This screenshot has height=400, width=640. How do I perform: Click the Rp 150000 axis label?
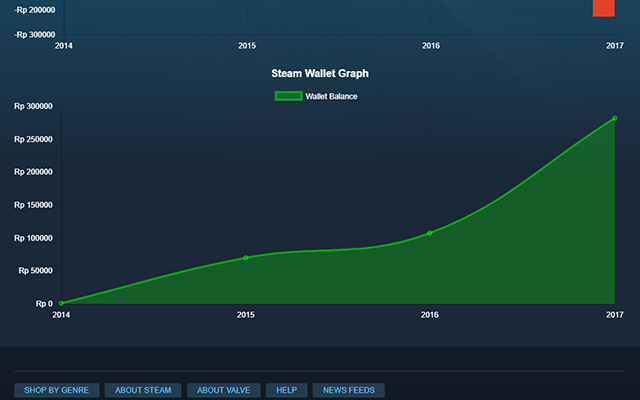tap(33, 205)
